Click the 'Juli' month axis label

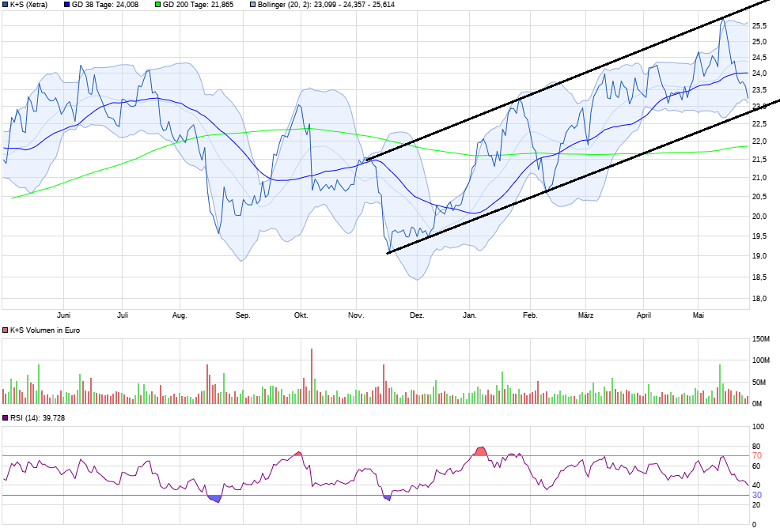tap(123, 315)
